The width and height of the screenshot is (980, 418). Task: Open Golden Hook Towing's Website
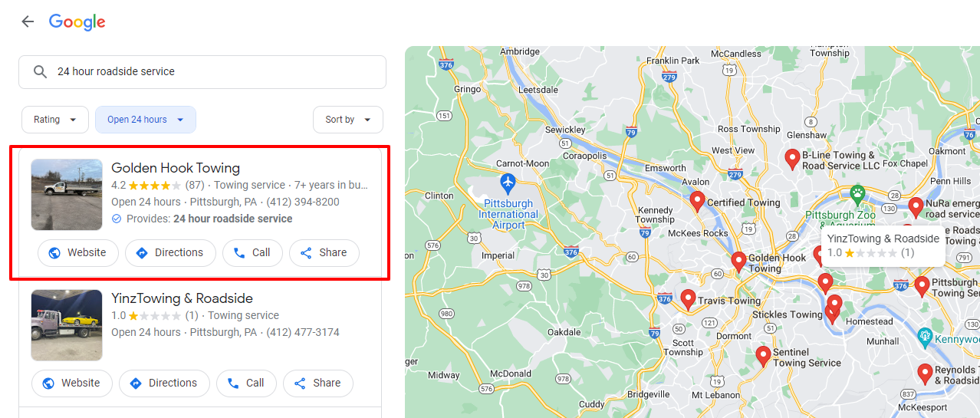[x=77, y=253]
